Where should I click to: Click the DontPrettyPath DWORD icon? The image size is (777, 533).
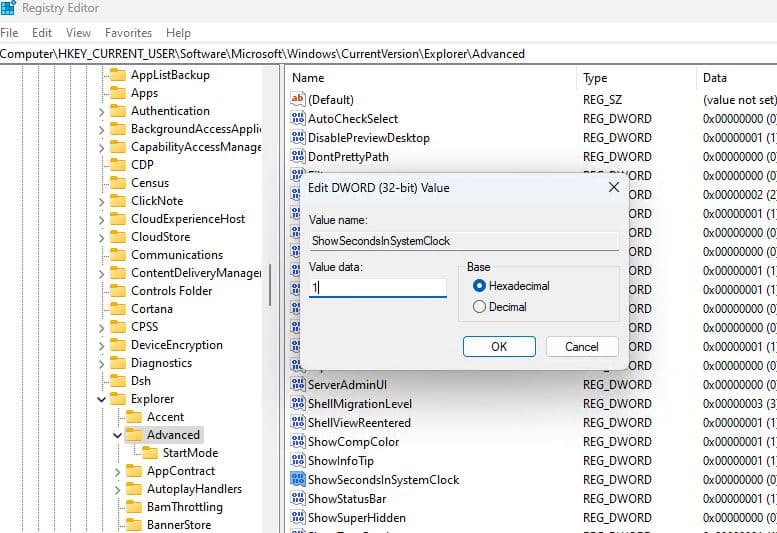click(x=298, y=157)
